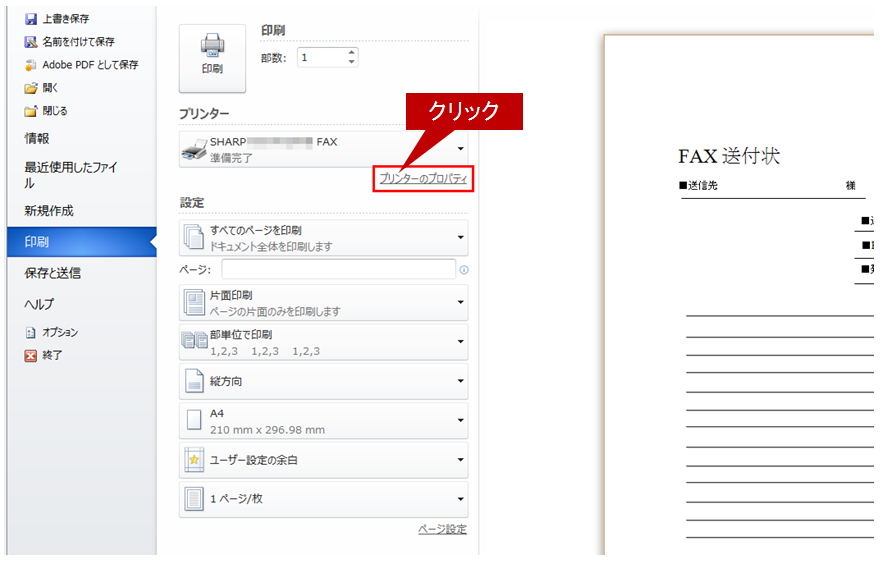The height and width of the screenshot is (562, 883).
Task: Click the ページ range input field
Action: pyautogui.click(x=338, y=269)
